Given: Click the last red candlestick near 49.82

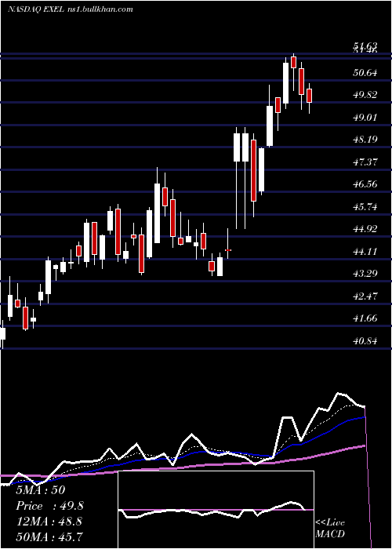Looking at the screenshot, I should (309, 95).
